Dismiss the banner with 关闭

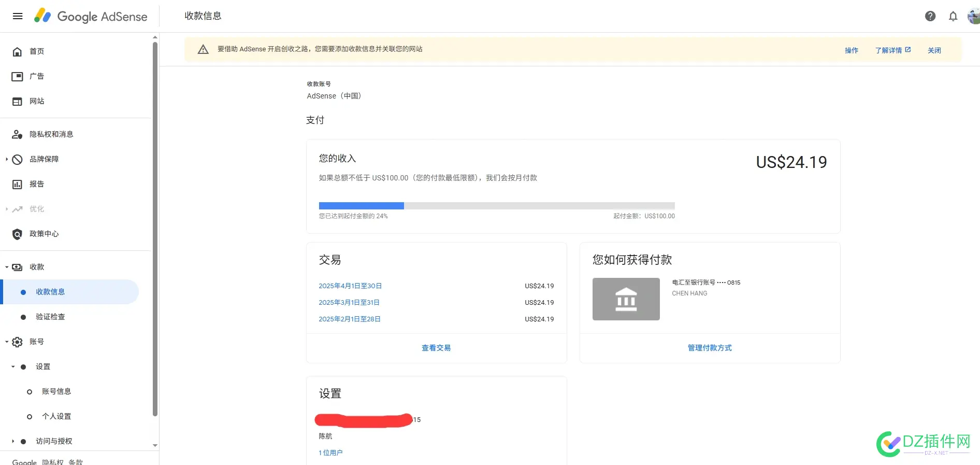pyautogui.click(x=934, y=50)
